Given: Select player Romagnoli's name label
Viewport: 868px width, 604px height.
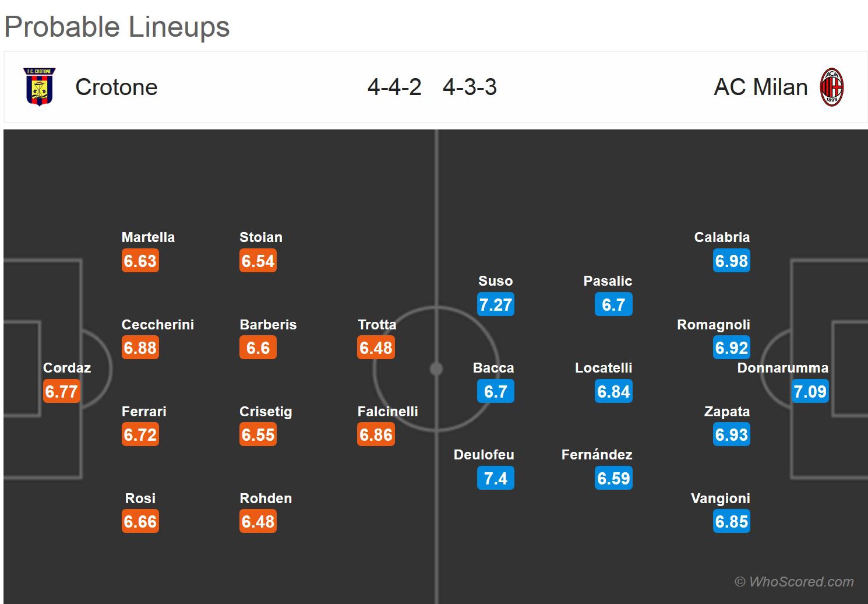Looking at the screenshot, I should tap(713, 325).
